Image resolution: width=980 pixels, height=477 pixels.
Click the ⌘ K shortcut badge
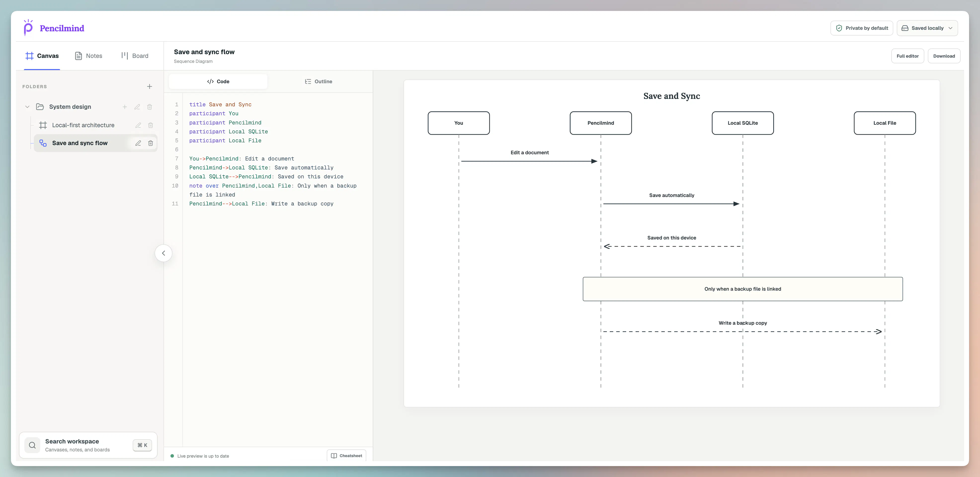coord(142,445)
